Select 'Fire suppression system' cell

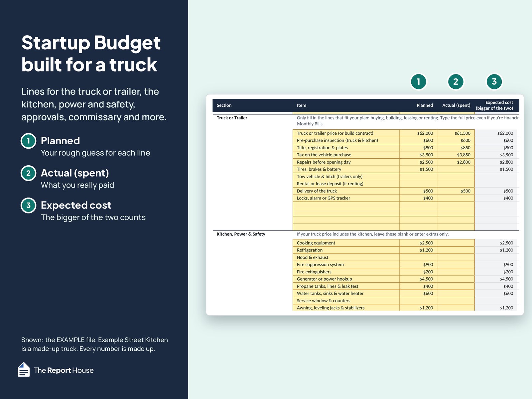tap(346, 265)
